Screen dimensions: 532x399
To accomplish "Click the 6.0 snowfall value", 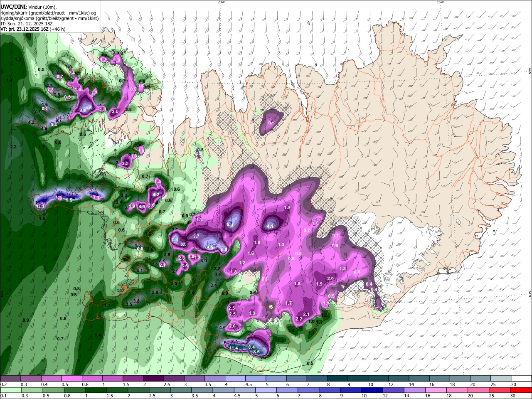I will pyautogui.click(x=224, y=249).
